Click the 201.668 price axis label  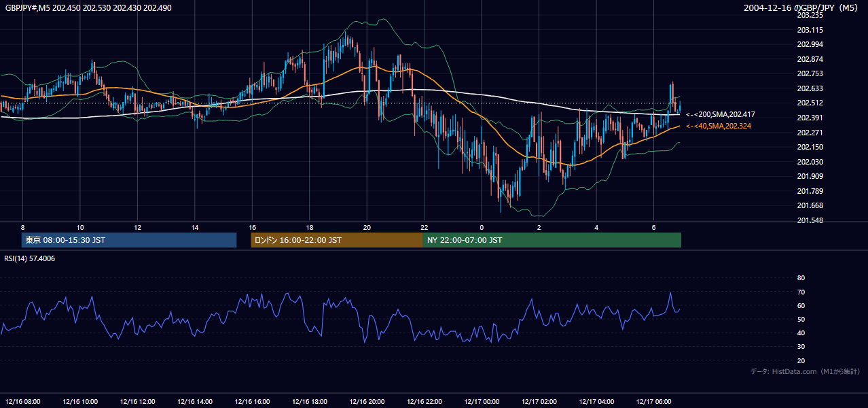coord(810,205)
